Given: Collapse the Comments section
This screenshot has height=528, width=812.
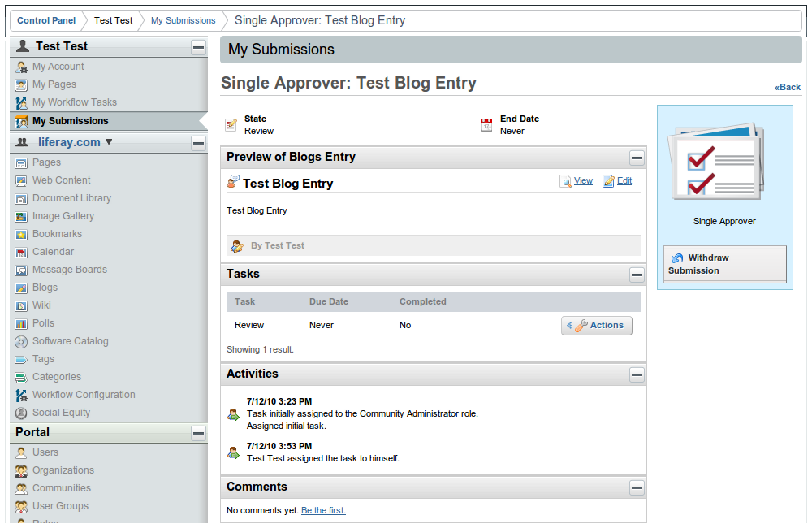Looking at the screenshot, I should pyautogui.click(x=637, y=487).
